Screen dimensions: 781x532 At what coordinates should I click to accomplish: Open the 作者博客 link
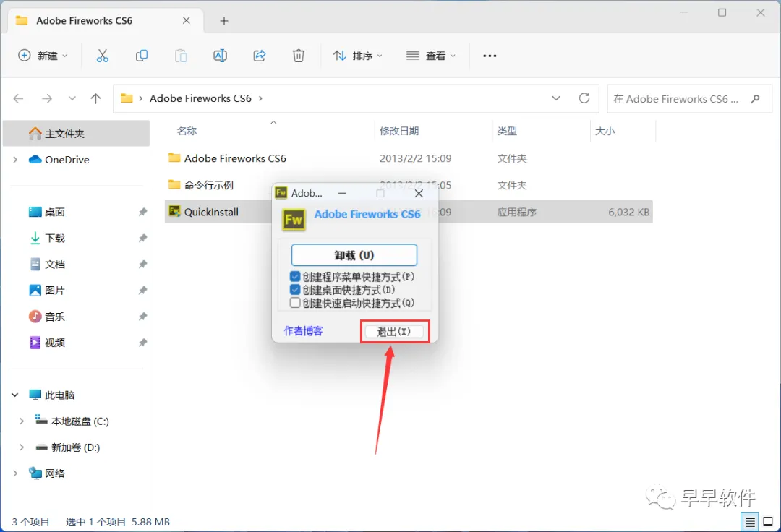[x=303, y=331]
